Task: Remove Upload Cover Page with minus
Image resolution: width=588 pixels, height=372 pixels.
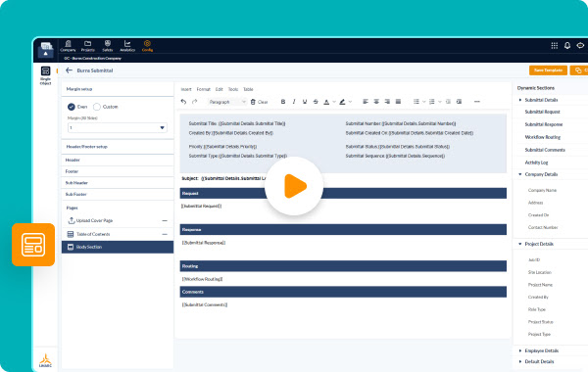Action: (165, 220)
